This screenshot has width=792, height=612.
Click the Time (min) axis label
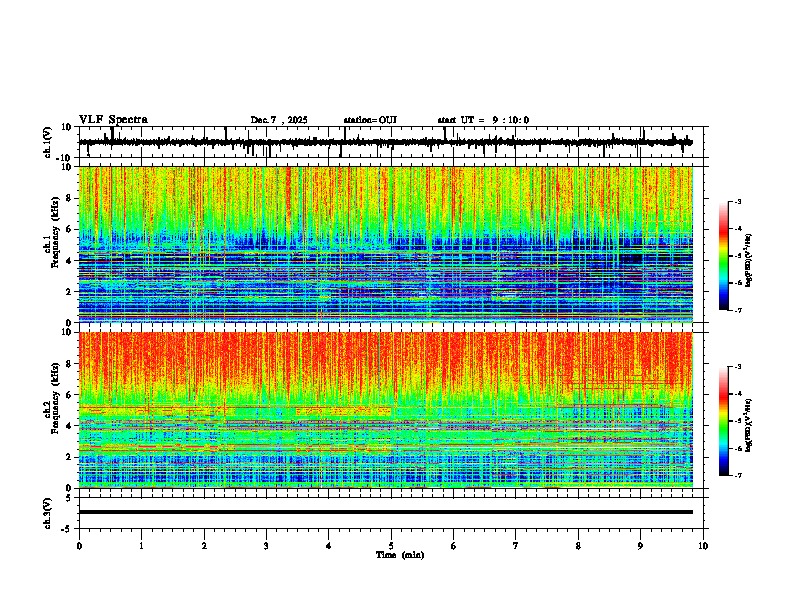[x=400, y=555]
